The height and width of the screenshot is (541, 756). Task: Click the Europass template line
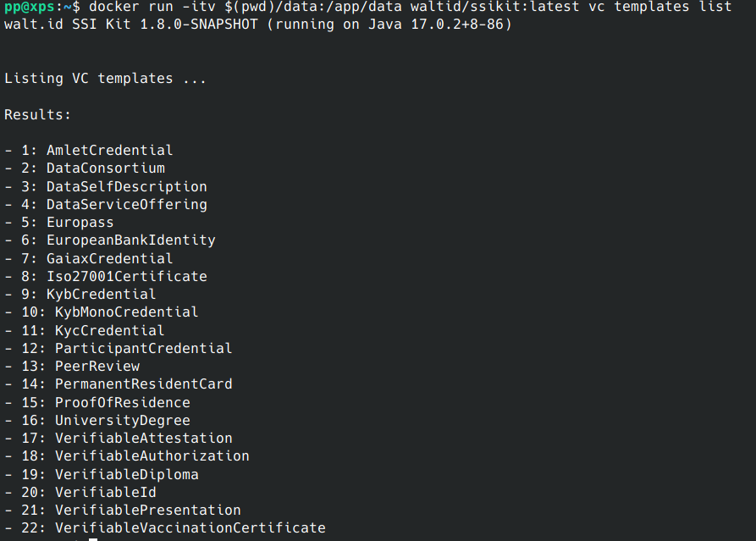click(80, 223)
